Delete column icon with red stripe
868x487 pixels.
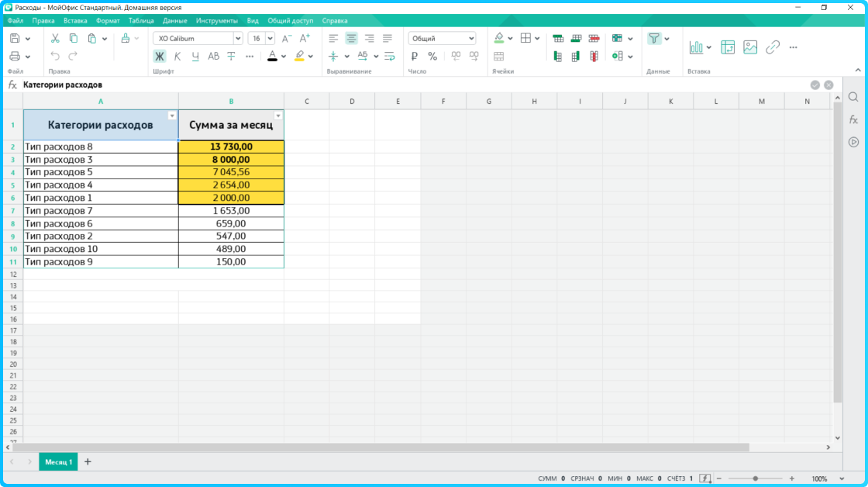594,56
